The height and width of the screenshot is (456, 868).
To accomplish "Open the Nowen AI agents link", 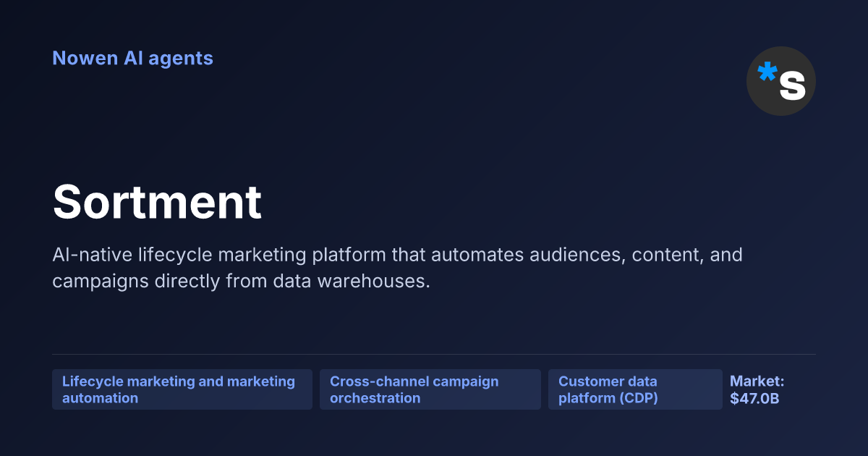I will [x=132, y=58].
